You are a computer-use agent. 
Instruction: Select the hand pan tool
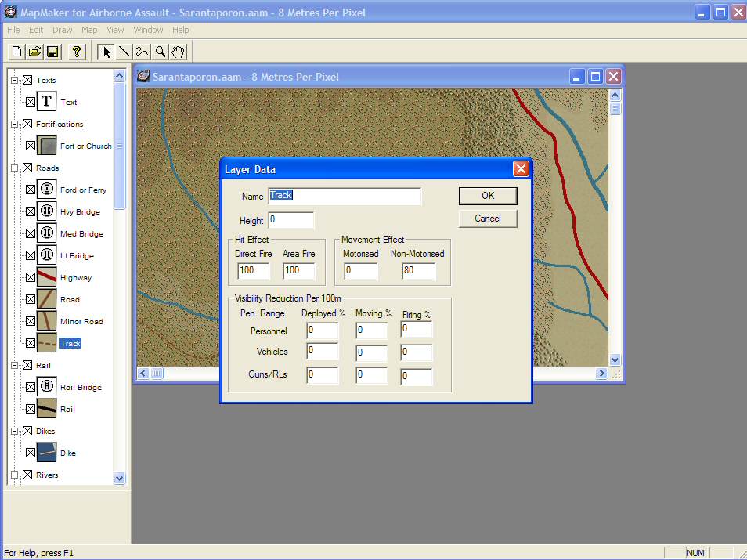coord(179,52)
